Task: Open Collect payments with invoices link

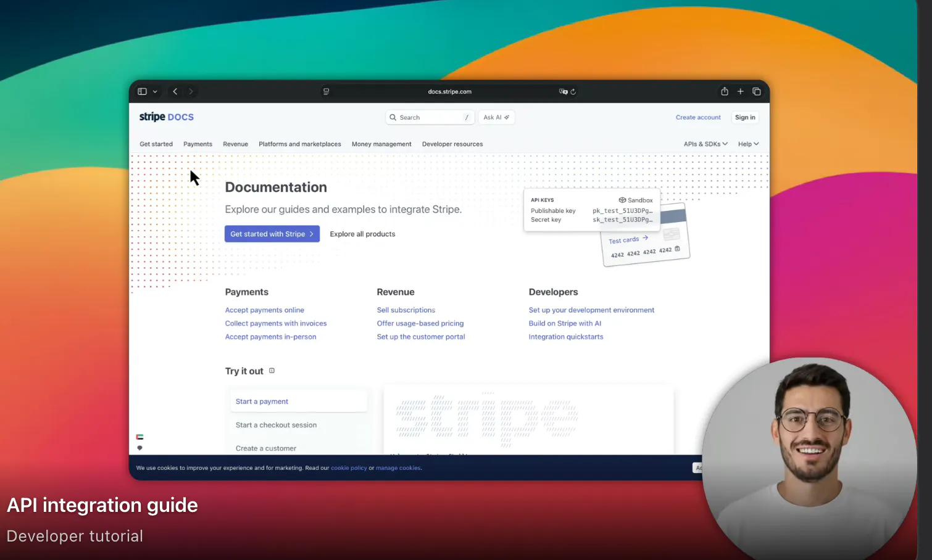Action: pos(275,323)
